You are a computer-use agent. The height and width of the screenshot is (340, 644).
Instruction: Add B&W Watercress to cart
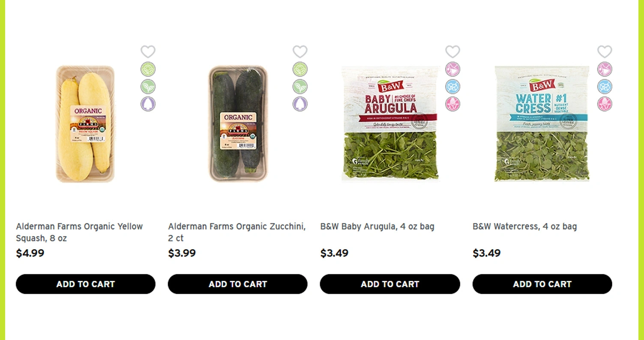[542, 284]
